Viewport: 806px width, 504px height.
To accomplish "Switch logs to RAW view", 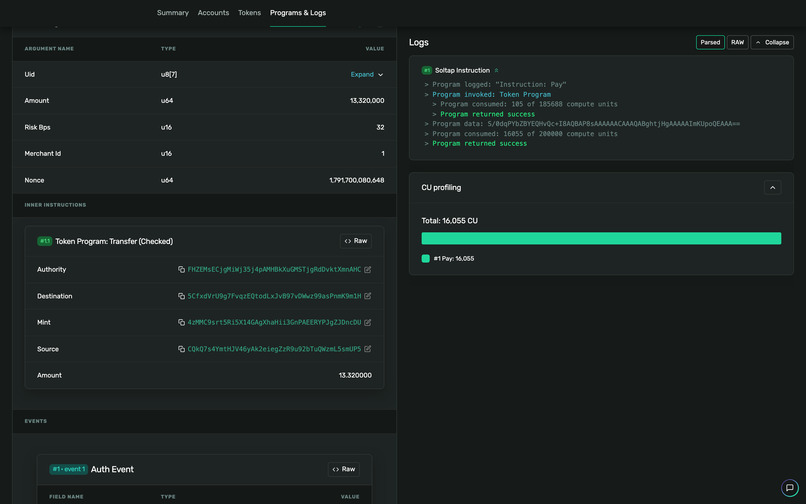I will tap(737, 42).
